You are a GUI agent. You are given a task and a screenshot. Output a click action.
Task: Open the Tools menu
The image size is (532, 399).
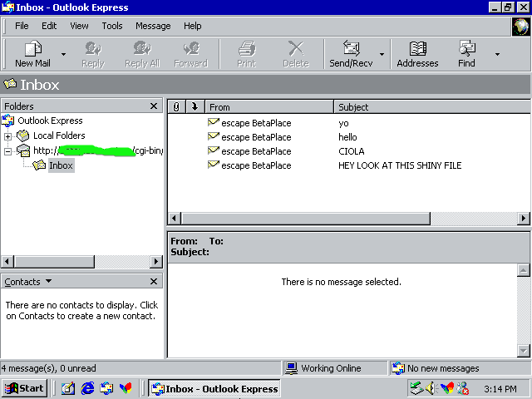(x=112, y=26)
